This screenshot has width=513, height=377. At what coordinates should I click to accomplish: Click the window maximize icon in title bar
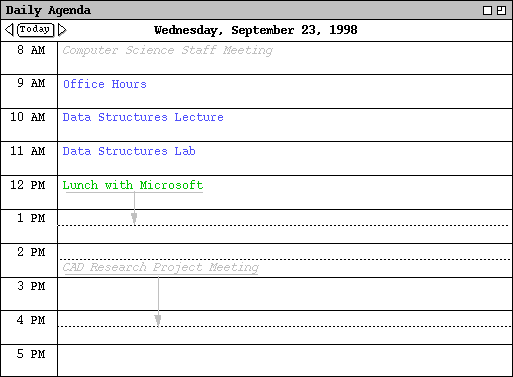pyautogui.click(x=501, y=11)
